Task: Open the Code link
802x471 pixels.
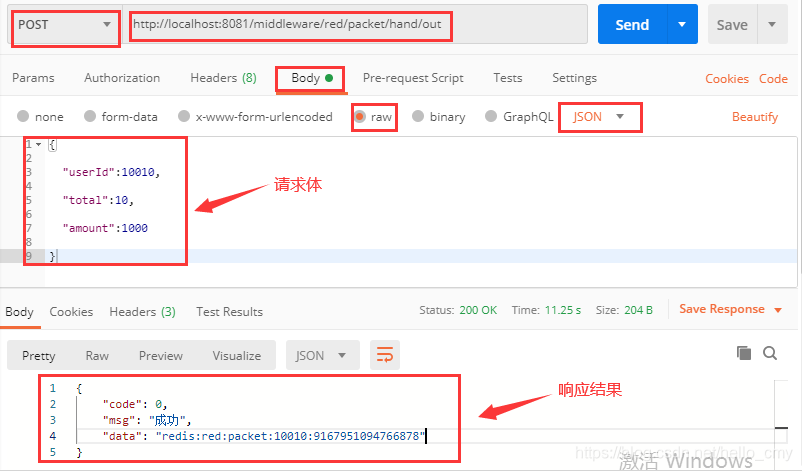Action: pos(773,79)
